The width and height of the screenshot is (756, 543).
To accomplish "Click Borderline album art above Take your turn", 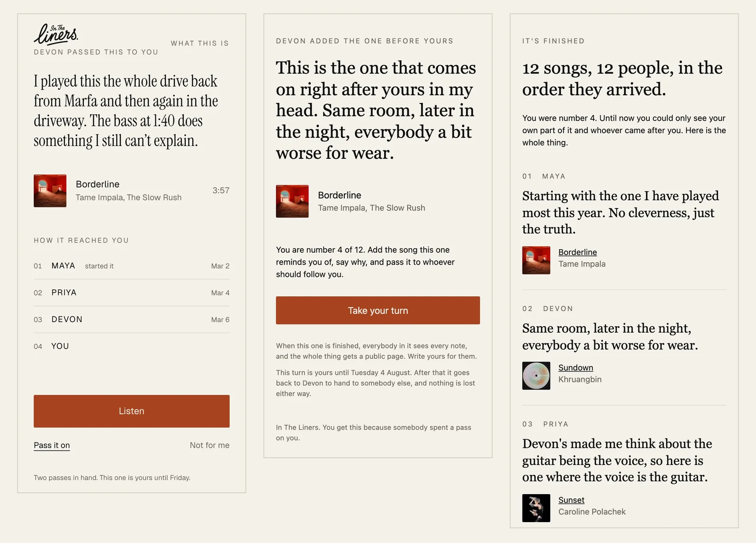I will pos(292,201).
